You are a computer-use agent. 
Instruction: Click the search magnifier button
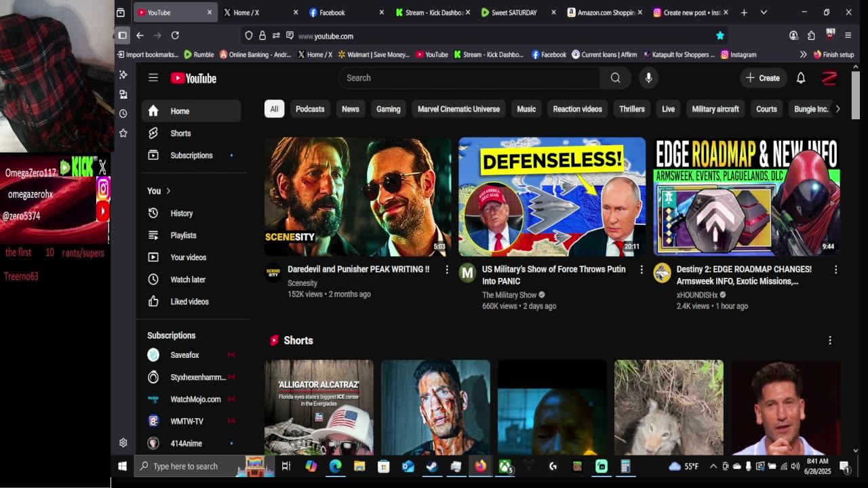pos(615,78)
